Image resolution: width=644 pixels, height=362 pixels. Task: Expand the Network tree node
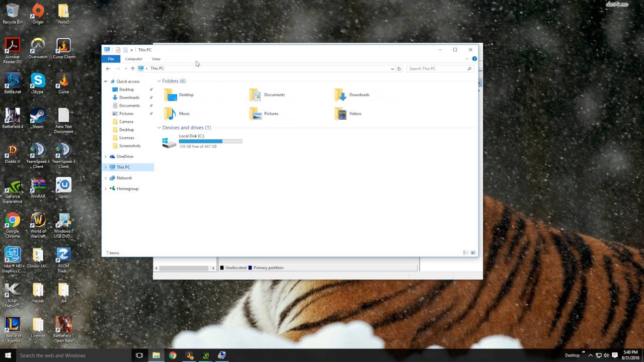coord(106,178)
